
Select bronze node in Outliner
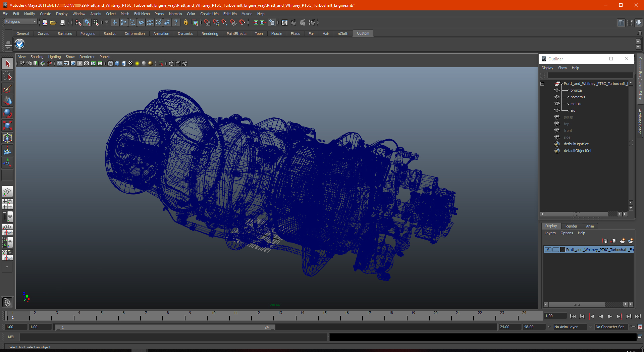coord(576,90)
